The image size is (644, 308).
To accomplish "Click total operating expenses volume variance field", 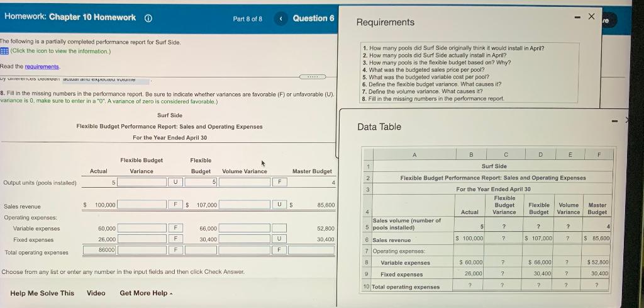I will [245, 249].
